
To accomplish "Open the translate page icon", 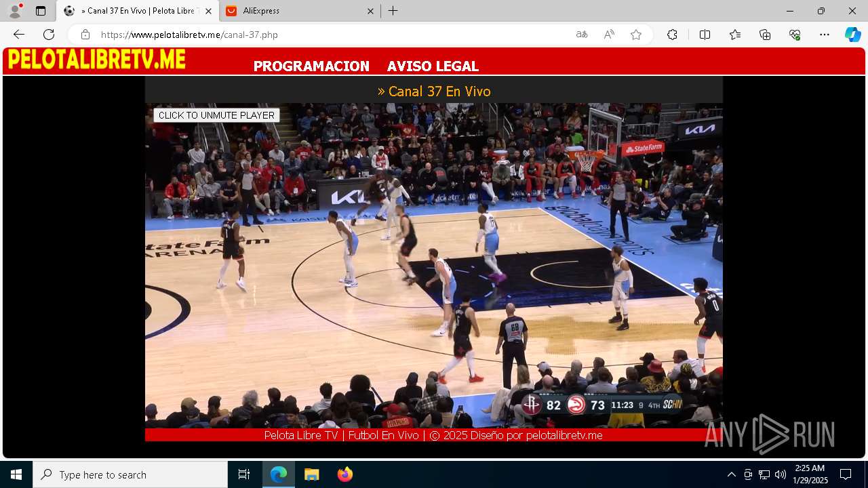I will (x=582, y=35).
